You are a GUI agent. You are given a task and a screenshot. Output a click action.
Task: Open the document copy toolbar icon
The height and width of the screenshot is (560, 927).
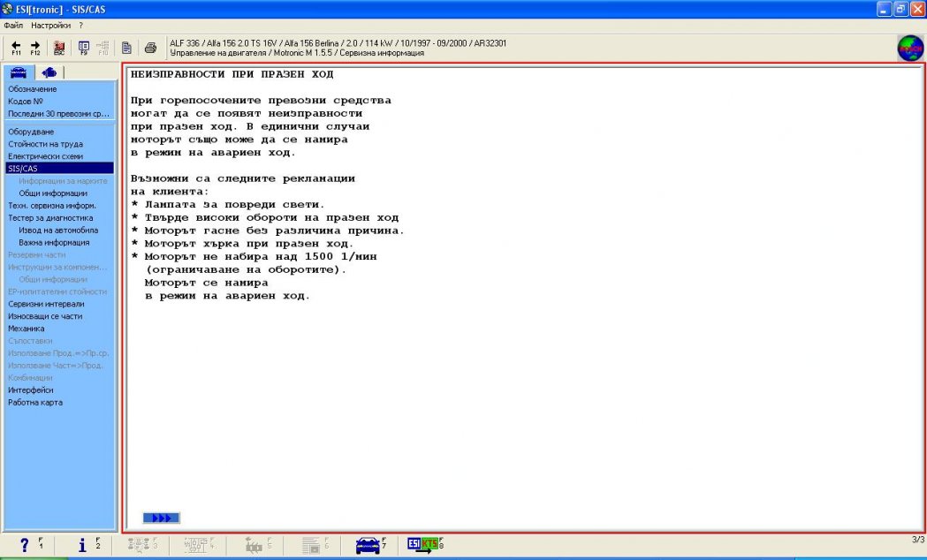pos(127,48)
